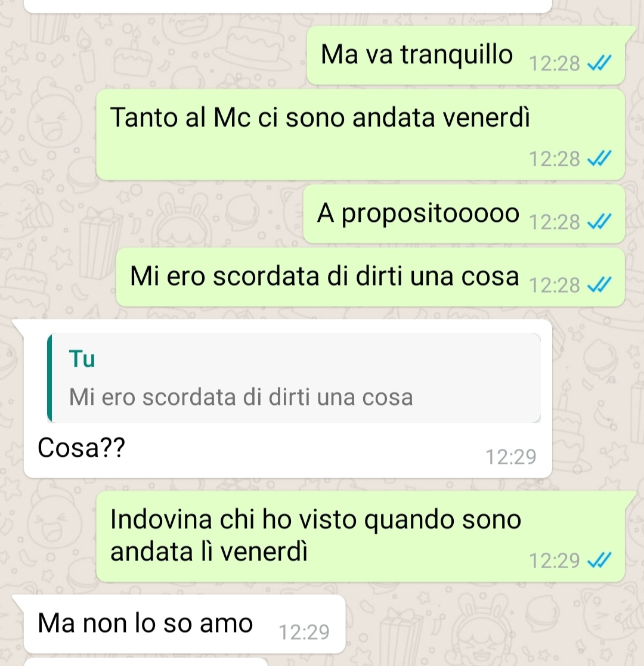Tap partially visible received bubble at bottom
This screenshot has height=666, width=644.
(x=145, y=662)
